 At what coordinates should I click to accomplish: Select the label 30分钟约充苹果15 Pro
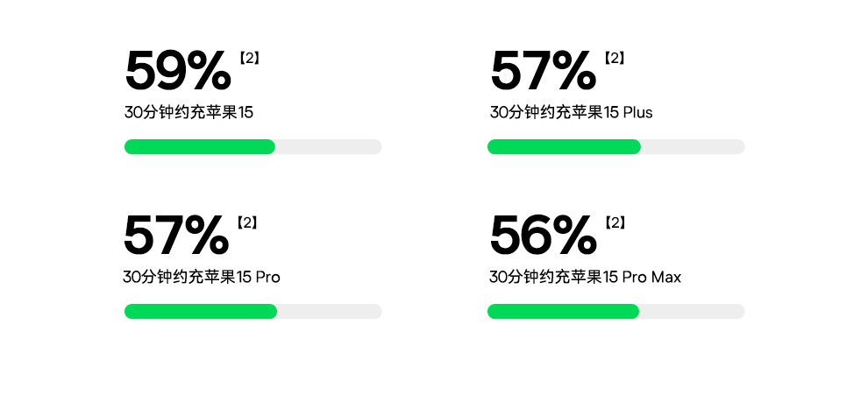(202, 277)
